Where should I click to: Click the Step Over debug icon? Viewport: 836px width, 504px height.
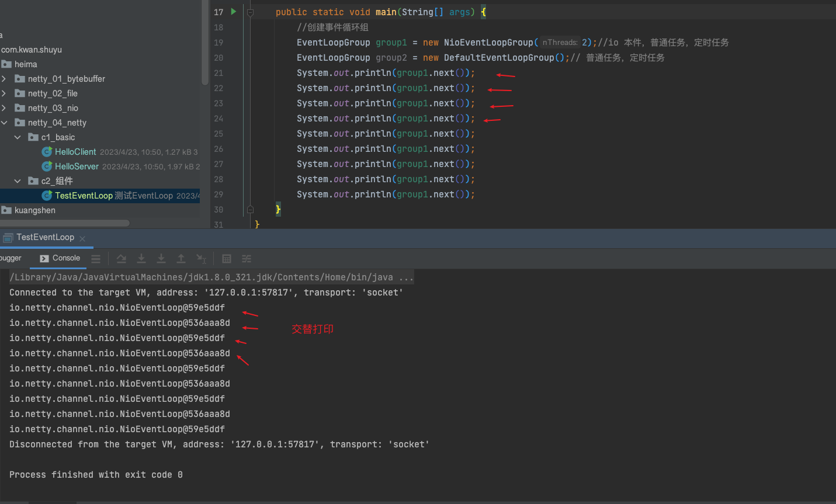[x=122, y=259]
